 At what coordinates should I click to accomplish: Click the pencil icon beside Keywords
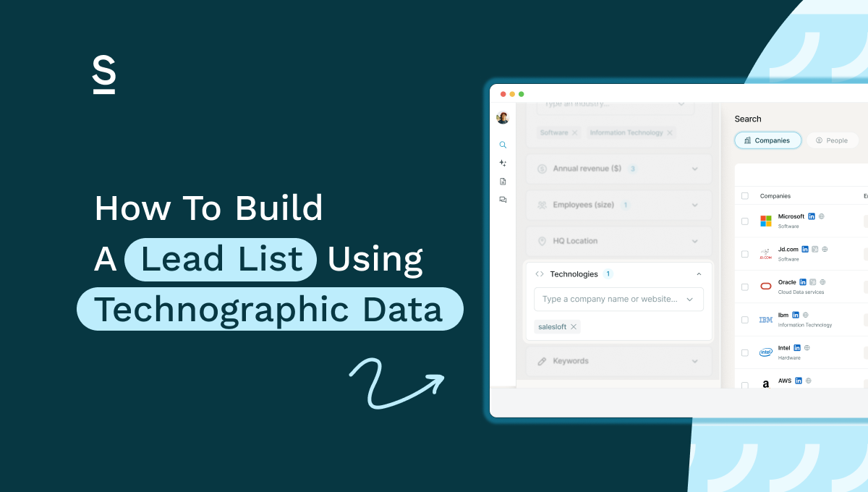[541, 361]
